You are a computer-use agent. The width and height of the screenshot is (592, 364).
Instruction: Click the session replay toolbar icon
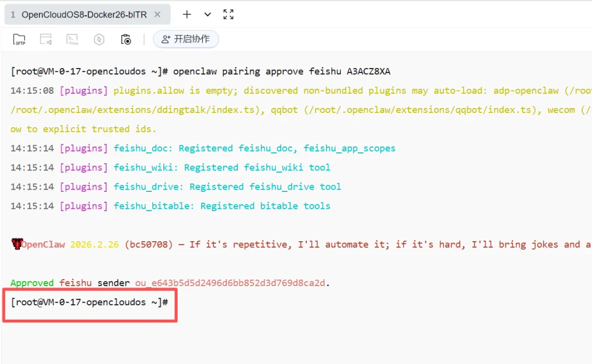(45, 39)
